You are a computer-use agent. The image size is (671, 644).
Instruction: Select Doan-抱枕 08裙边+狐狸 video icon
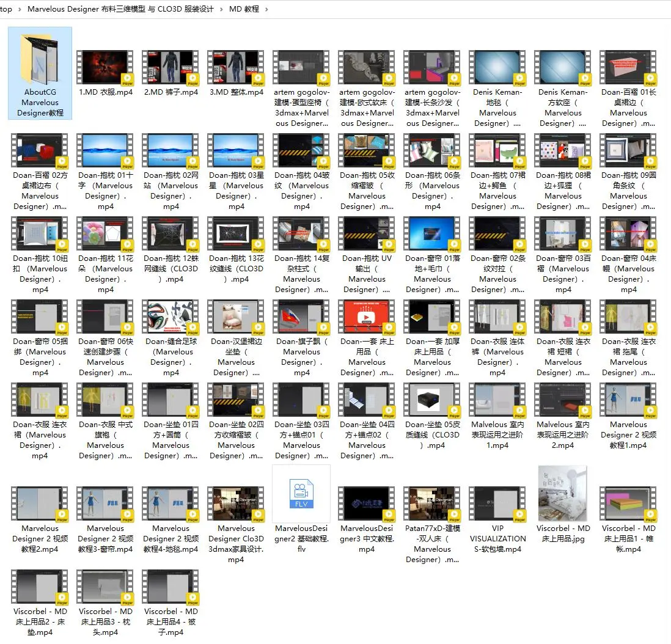pyautogui.click(x=563, y=150)
